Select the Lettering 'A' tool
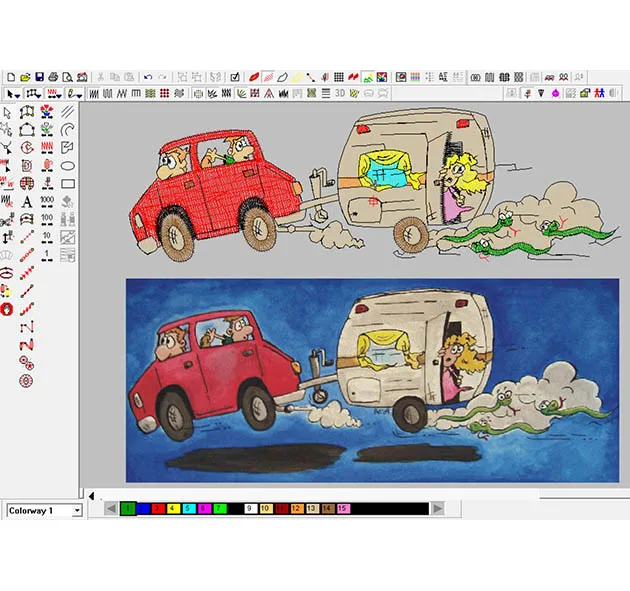 [x=27, y=201]
